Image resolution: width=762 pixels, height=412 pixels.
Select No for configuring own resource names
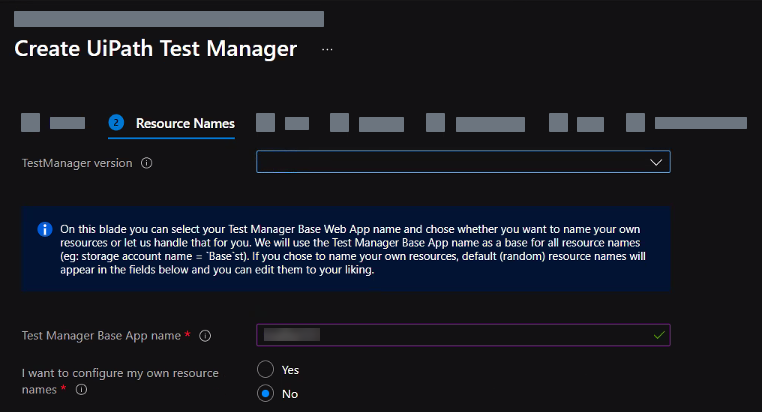pyautogui.click(x=265, y=394)
